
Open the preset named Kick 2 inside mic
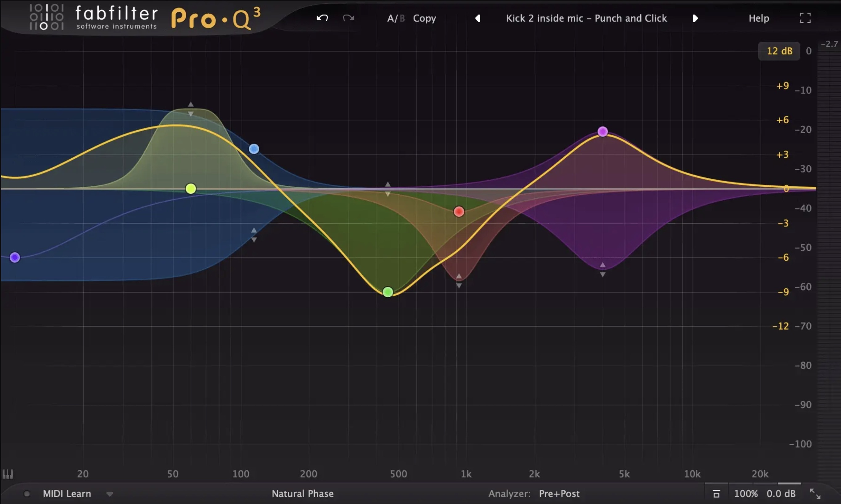pos(586,18)
